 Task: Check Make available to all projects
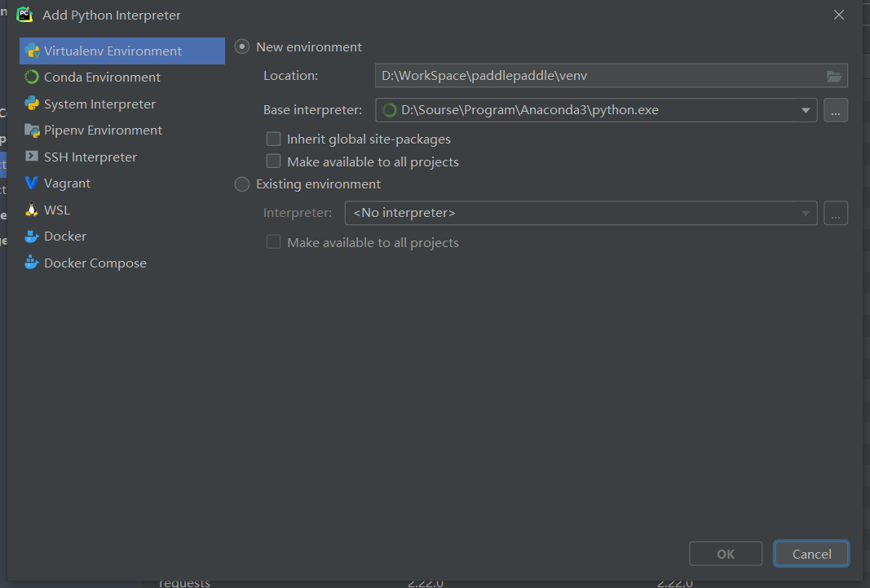[x=273, y=161]
